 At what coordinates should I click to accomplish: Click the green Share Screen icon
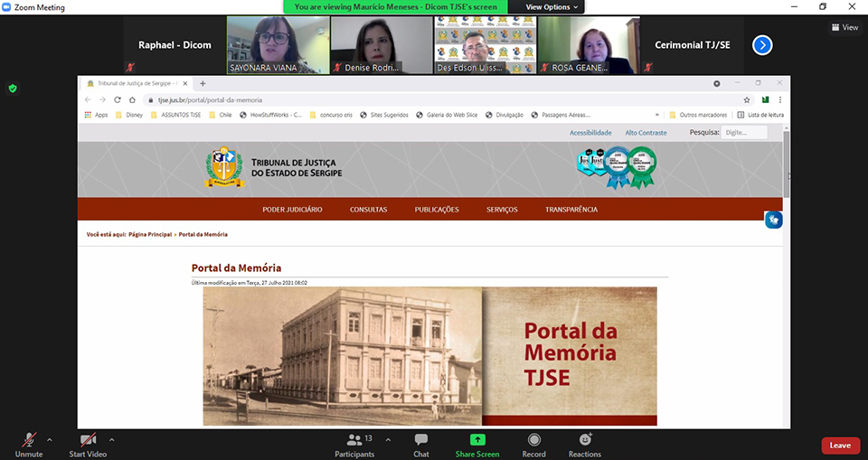point(476,440)
